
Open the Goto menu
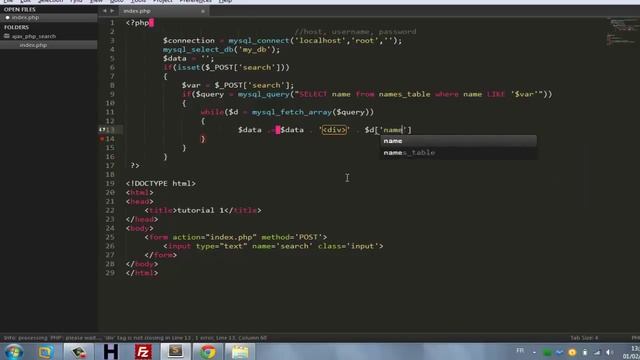pos(117,1)
